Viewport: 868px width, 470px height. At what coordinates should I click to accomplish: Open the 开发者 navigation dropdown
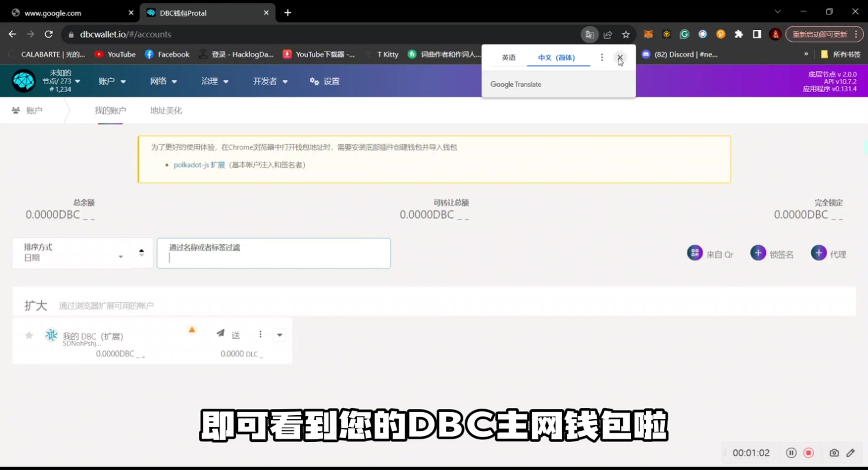270,81
